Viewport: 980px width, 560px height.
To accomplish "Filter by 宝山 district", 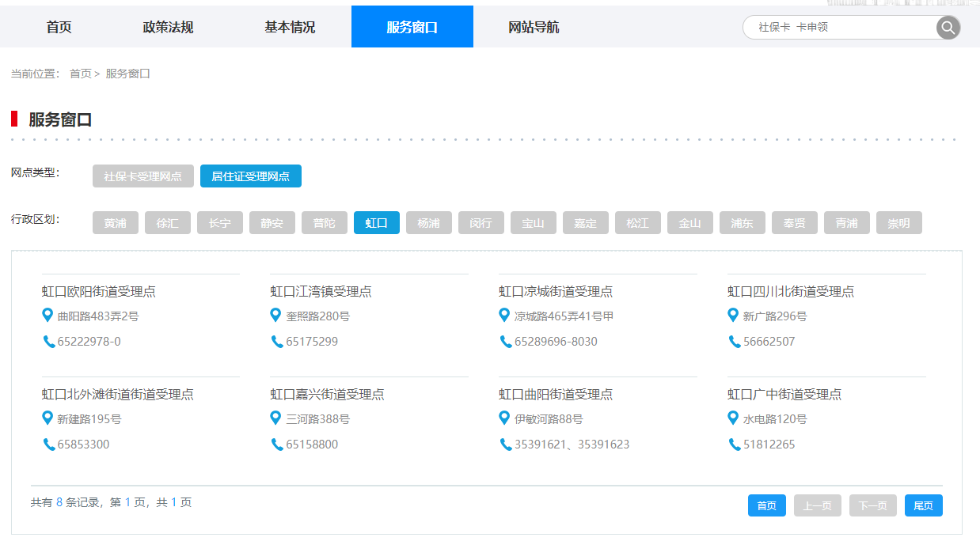I will tap(534, 223).
